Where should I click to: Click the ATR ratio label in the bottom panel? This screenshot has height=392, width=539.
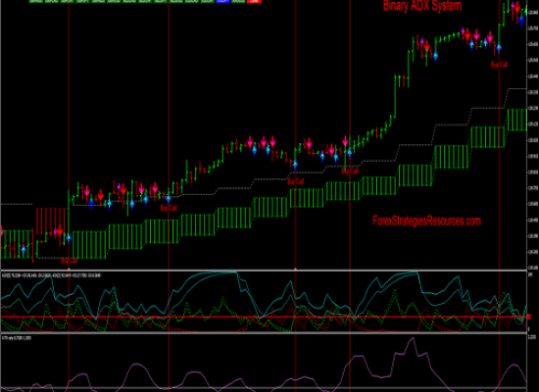[x=17, y=338]
